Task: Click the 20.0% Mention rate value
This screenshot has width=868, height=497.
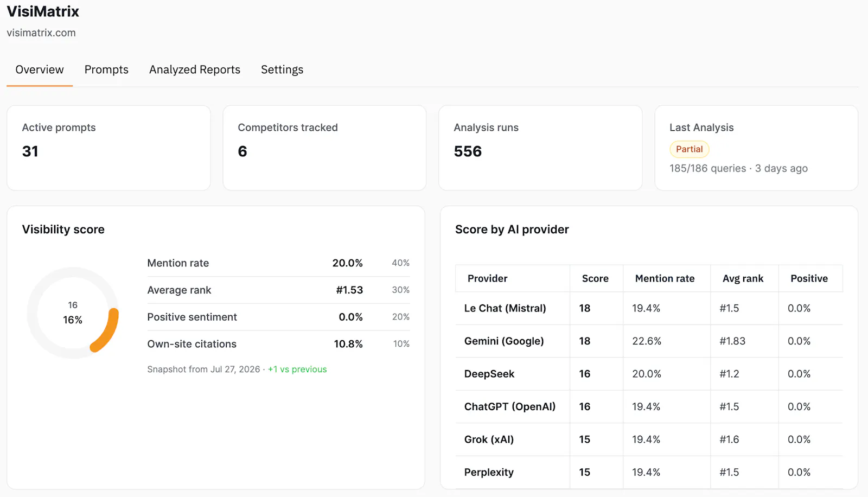Action: (x=348, y=263)
